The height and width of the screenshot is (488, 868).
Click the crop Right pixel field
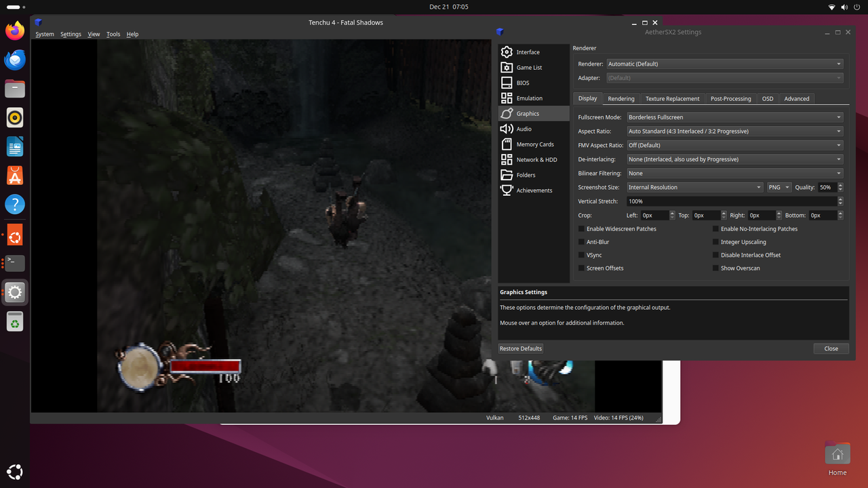coord(762,216)
